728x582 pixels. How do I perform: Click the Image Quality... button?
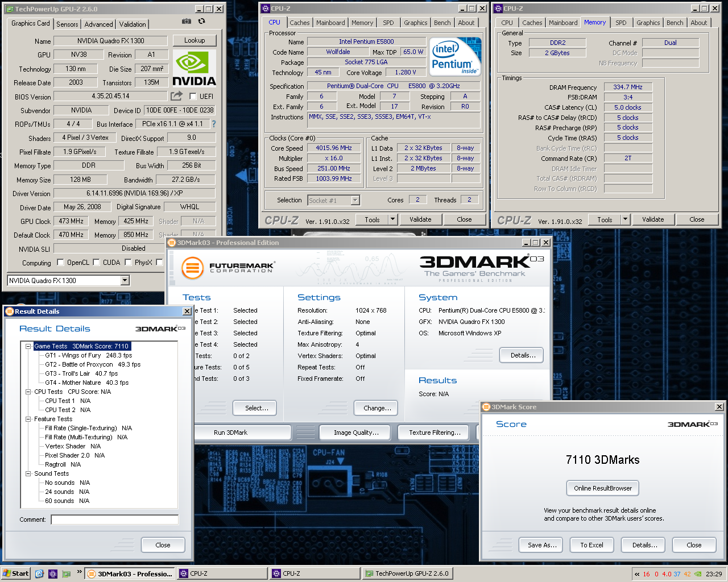pos(356,433)
